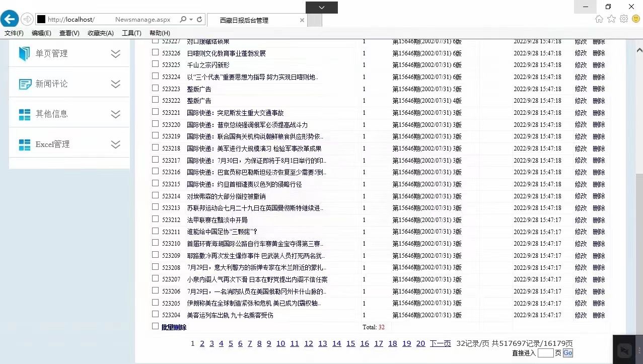Image resolution: width=643 pixels, height=364 pixels.
Task: Click the browser back arrow button
Action: pyautogui.click(x=10, y=19)
